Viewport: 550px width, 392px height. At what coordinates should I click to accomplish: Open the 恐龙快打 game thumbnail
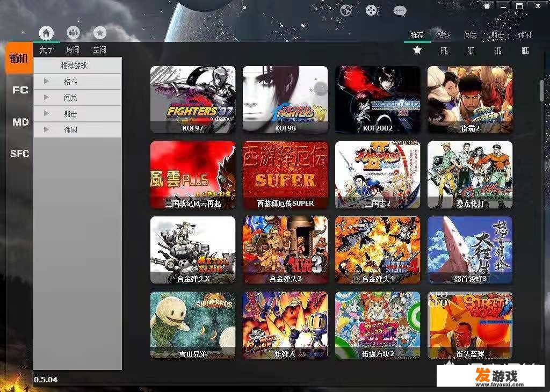pyautogui.click(x=470, y=175)
